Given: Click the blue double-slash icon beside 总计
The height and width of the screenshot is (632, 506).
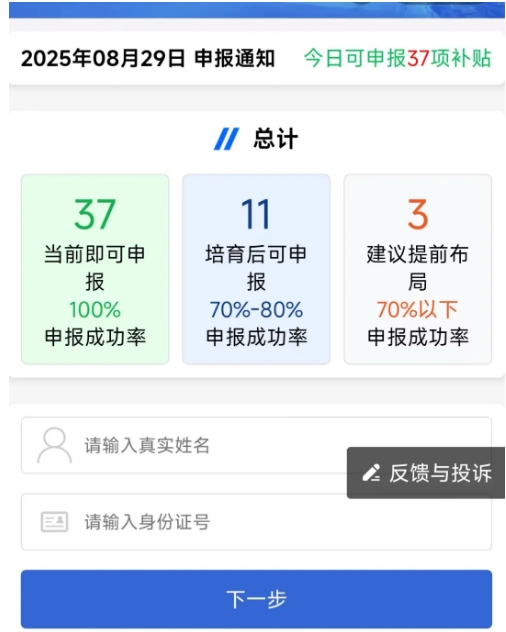Looking at the screenshot, I should [x=227, y=139].
